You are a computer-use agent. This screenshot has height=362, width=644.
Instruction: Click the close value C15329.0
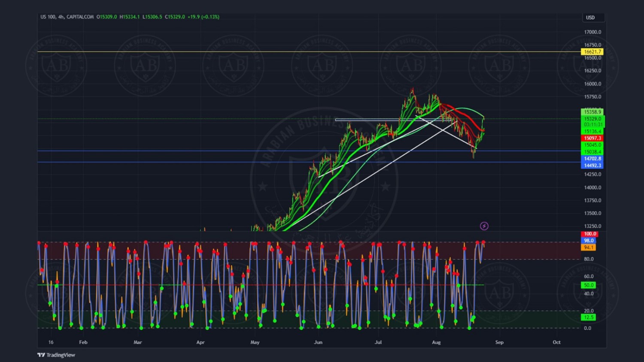(175, 17)
